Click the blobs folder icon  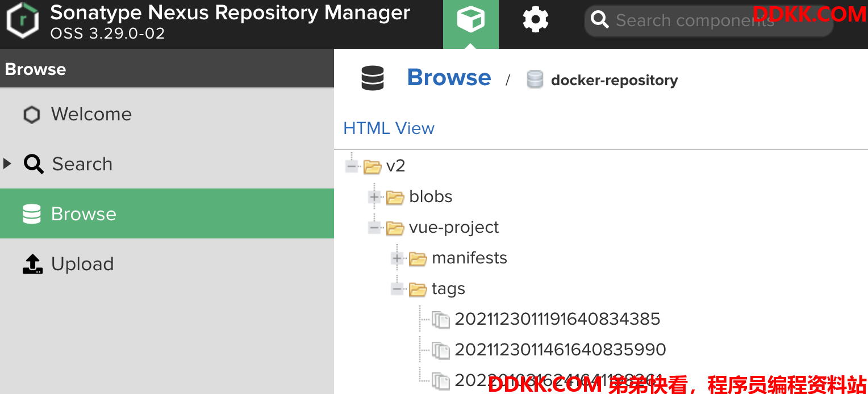[395, 197]
